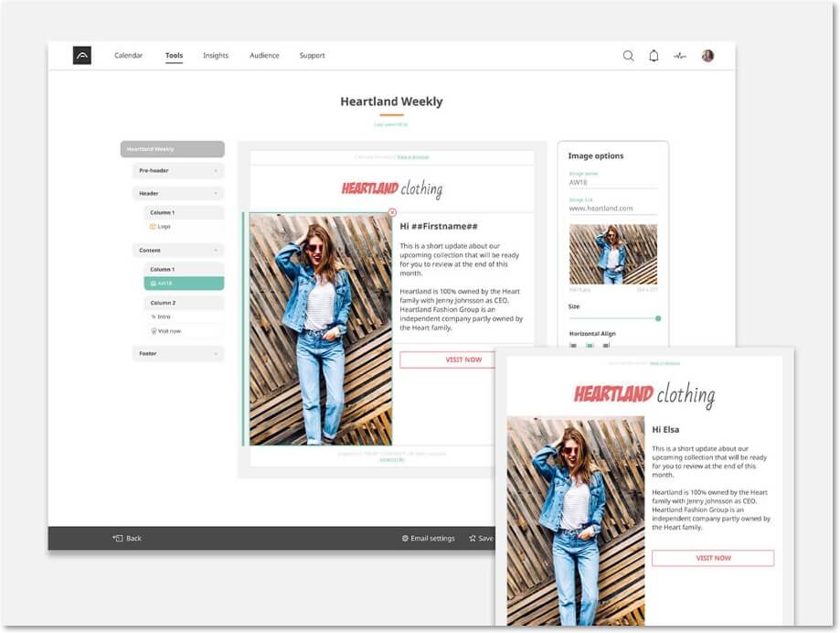840x633 pixels.
Task: Click 'Heartland is 100% owned' paragraph in canvas
Action: [462, 309]
